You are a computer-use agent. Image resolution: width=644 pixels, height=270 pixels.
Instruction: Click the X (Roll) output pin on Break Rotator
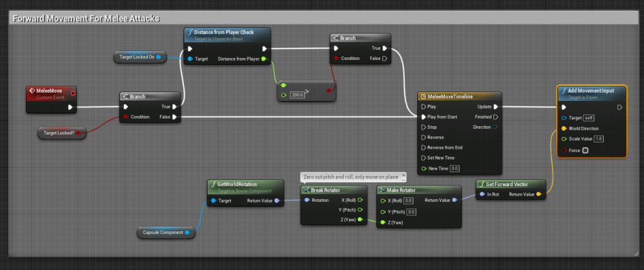point(360,200)
